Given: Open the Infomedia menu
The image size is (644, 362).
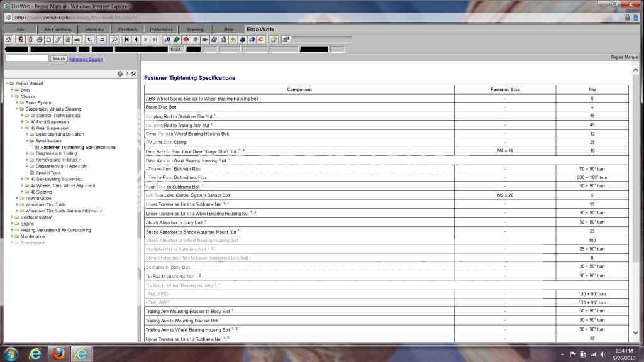Looking at the screenshot, I should pos(94,30).
